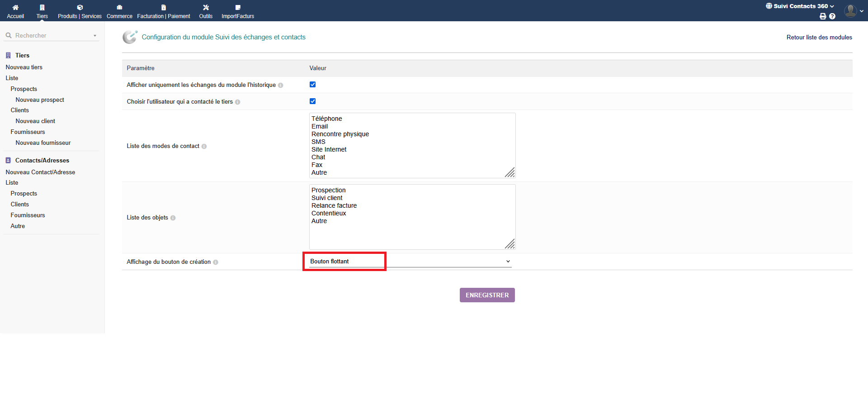Open Nouveau Contact/Adresse in sidebar

pyautogui.click(x=40, y=172)
